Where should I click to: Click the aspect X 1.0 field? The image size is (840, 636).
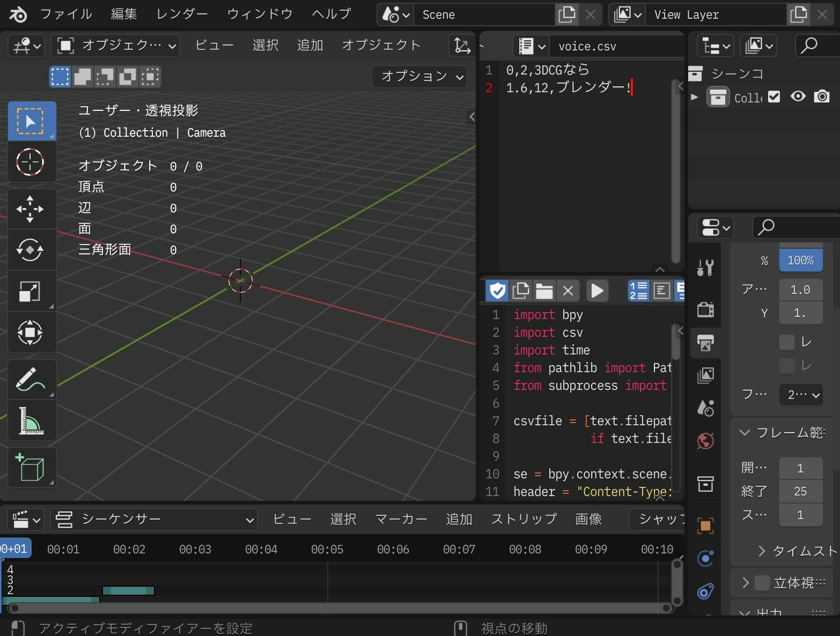801,290
